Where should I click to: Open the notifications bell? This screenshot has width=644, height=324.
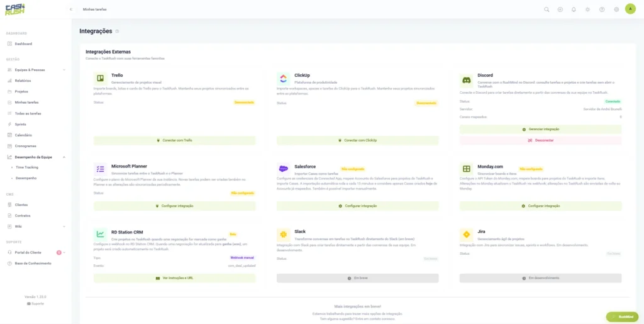point(574,9)
